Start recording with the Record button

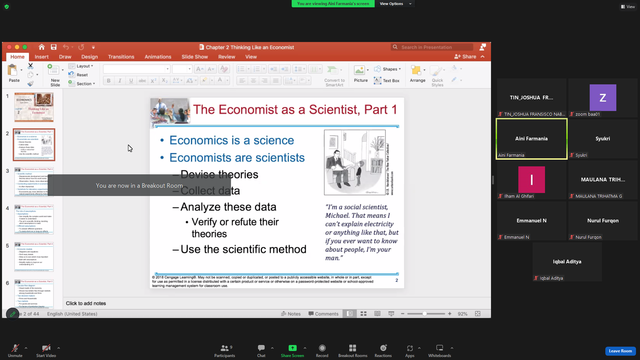click(x=322, y=351)
